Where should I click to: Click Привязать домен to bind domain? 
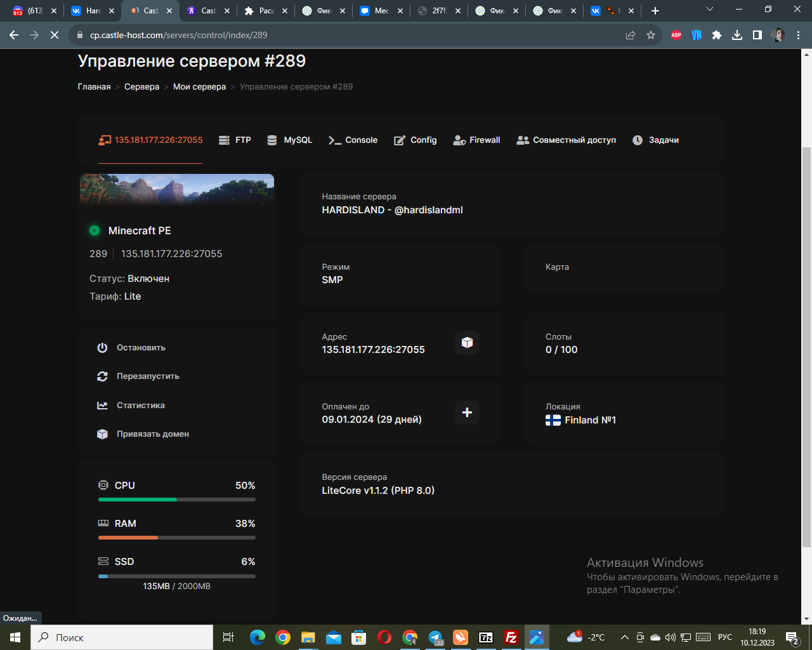[x=143, y=434]
